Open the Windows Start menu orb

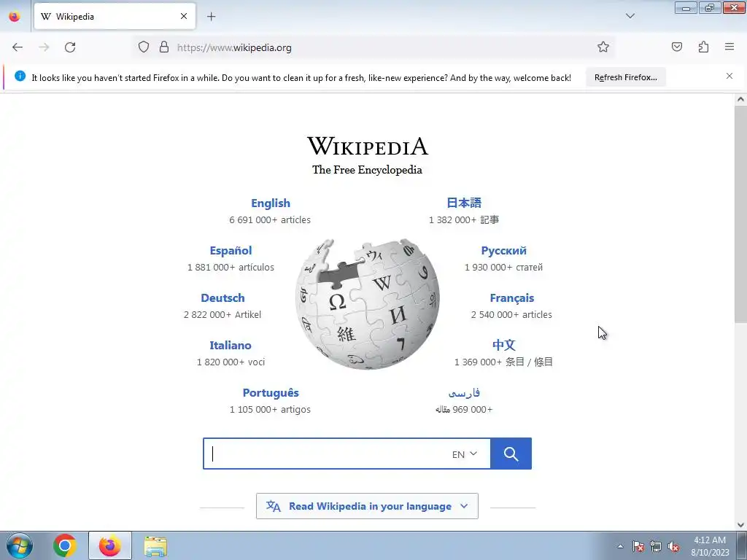(20, 545)
